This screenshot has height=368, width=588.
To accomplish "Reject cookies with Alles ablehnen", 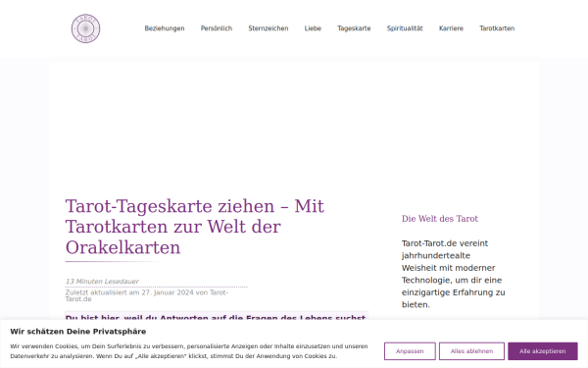I will coord(471,351).
